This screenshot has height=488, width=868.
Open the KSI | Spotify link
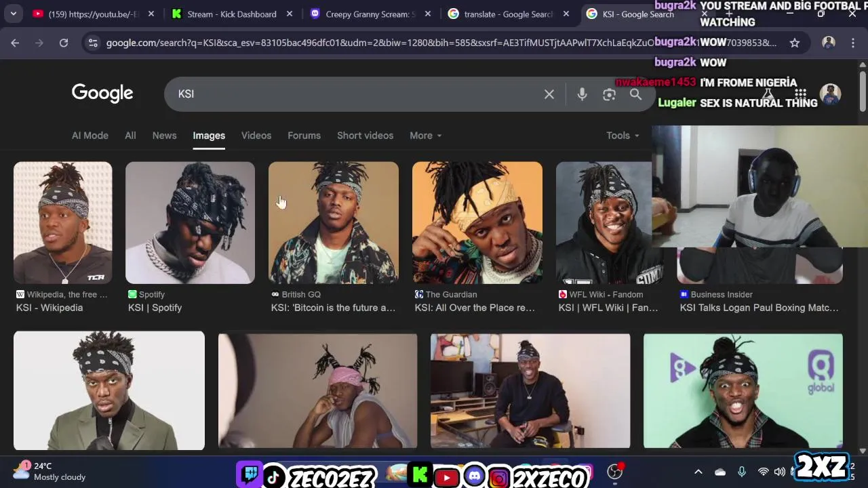[x=155, y=308]
